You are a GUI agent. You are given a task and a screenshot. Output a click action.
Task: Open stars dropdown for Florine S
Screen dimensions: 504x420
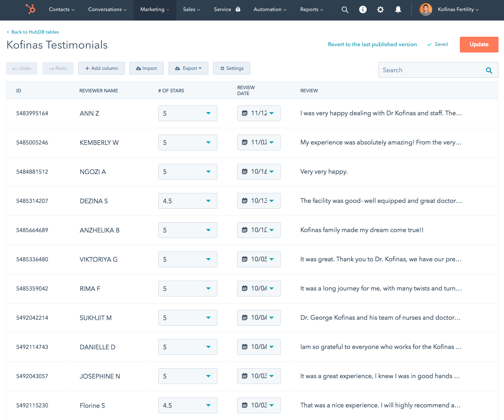[x=188, y=405]
